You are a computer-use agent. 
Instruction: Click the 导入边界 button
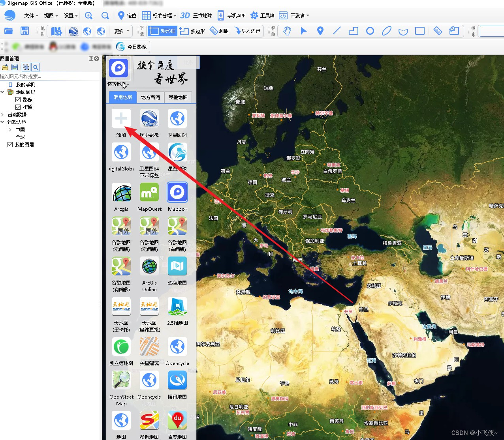pyautogui.click(x=247, y=31)
